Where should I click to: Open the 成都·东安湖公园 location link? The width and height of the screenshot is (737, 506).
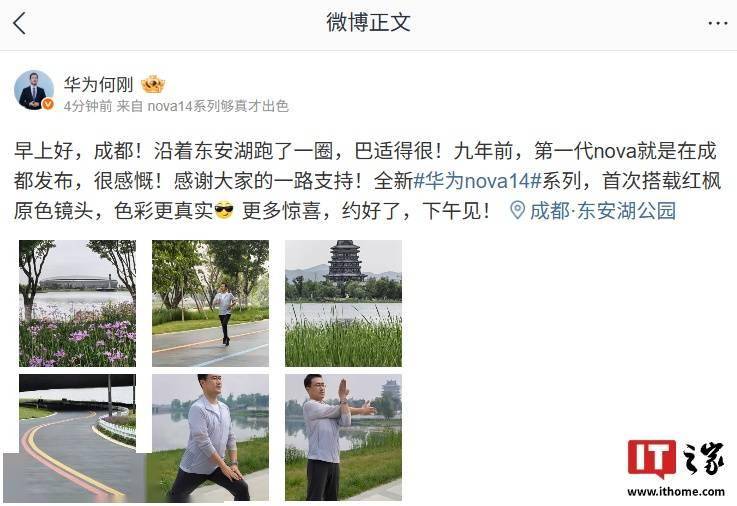603,210
